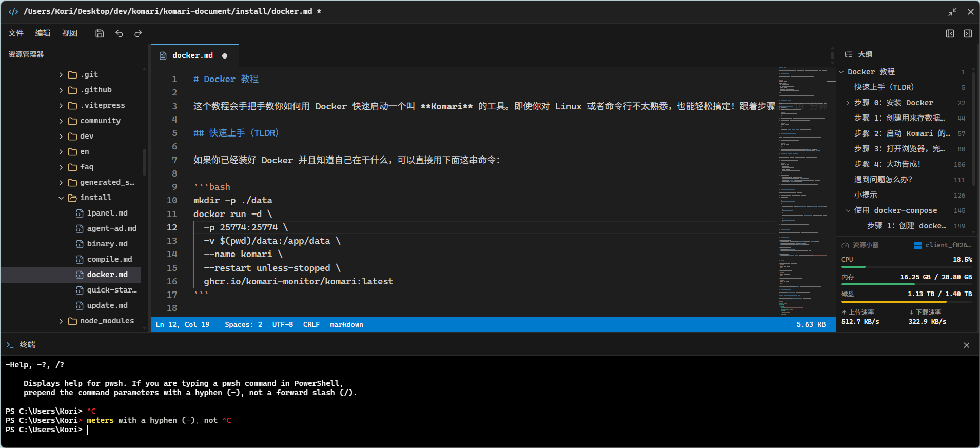The width and height of the screenshot is (980, 448).
Task: Open the 文件 menu
Action: click(16, 33)
